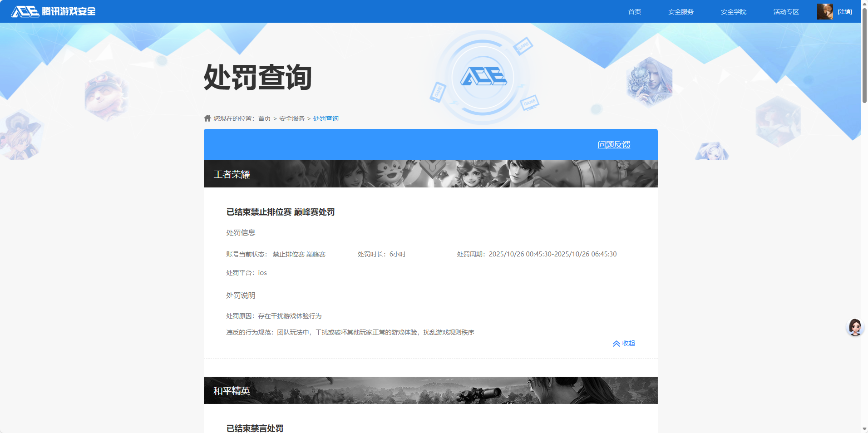Click the scrollbar down arrow
Screen dimensions: 868x433
[x=864, y=429]
